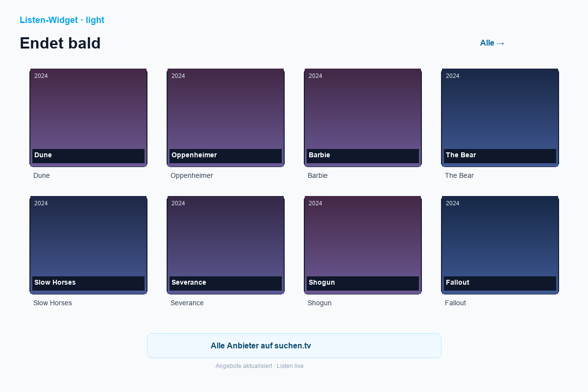Open the Fallout poster thumbnail
Viewport: 588px width, 392px height.
click(500, 245)
